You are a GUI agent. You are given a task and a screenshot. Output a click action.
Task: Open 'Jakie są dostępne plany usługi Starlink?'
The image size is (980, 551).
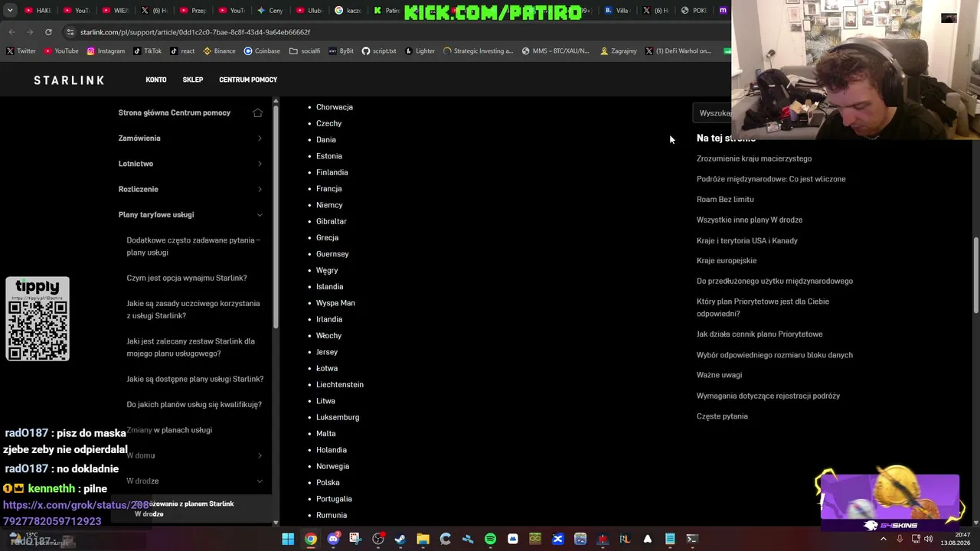(x=195, y=379)
